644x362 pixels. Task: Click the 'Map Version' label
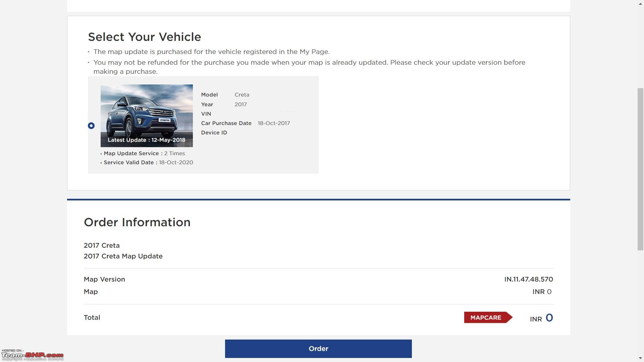click(104, 279)
